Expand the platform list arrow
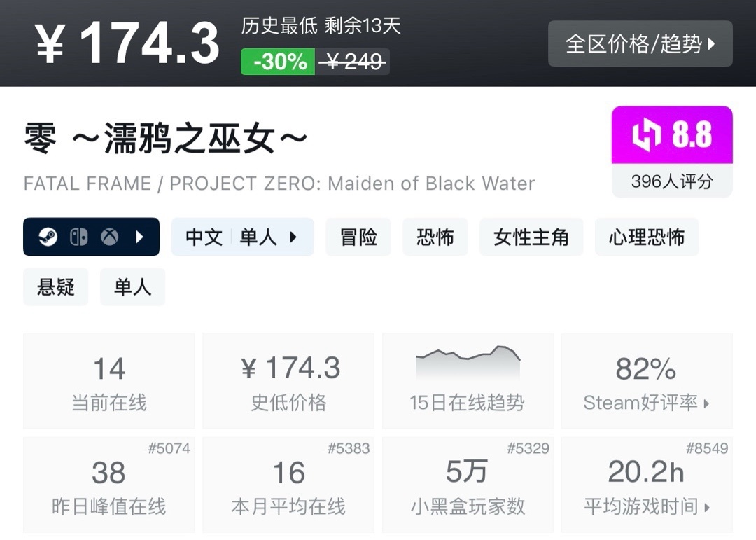The height and width of the screenshot is (540, 756). point(140,237)
